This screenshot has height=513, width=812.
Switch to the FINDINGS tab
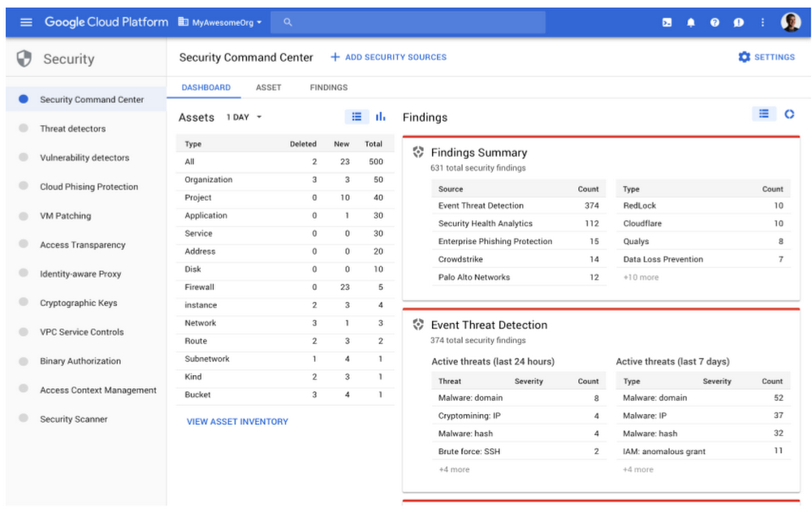pos(328,87)
